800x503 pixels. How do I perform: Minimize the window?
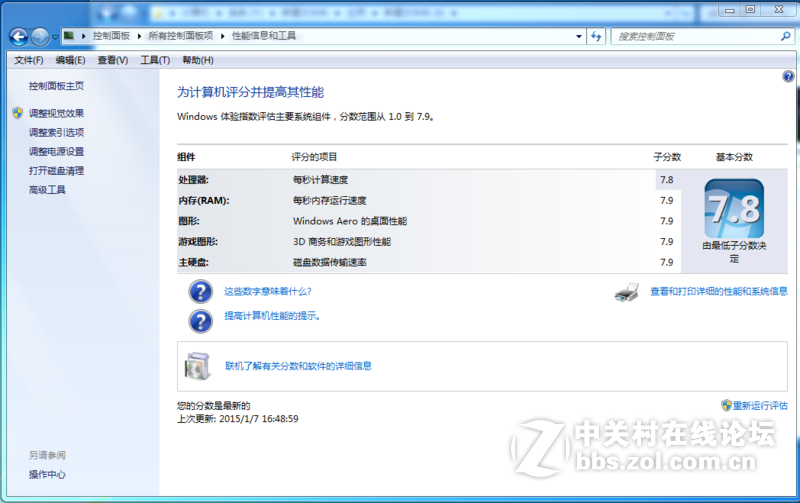pyautogui.click(x=730, y=9)
